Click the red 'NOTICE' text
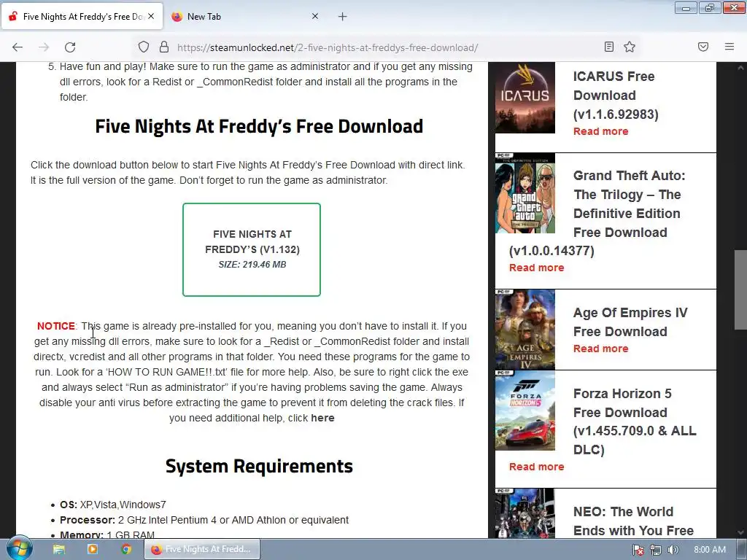This screenshot has width=747, height=560. (55, 326)
